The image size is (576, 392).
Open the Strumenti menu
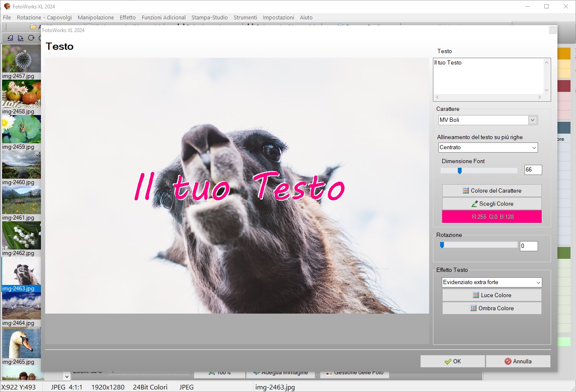tap(245, 17)
